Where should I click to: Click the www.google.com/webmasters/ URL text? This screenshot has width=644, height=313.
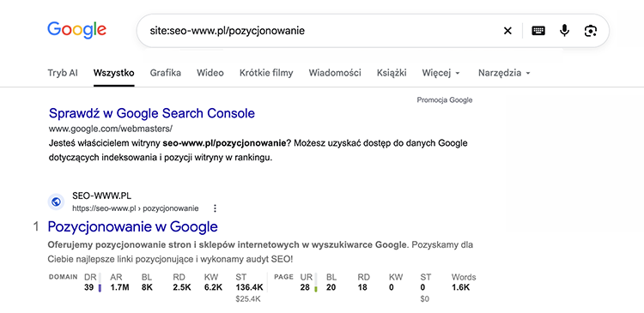pos(111,129)
